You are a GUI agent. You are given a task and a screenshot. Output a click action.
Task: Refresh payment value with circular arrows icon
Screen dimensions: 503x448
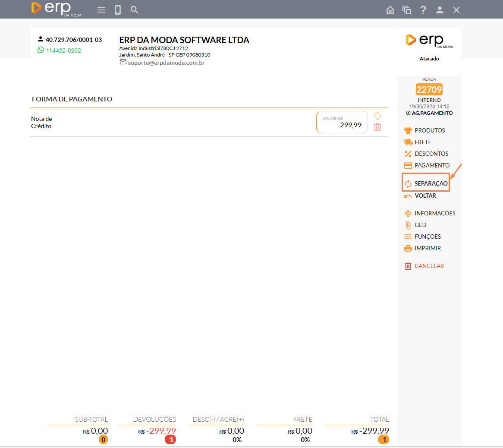point(377,116)
